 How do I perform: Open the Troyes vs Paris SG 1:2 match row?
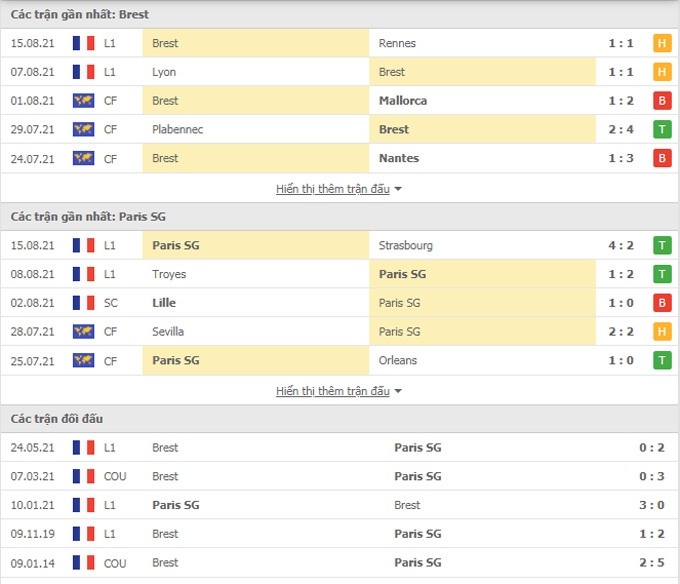click(x=340, y=274)
